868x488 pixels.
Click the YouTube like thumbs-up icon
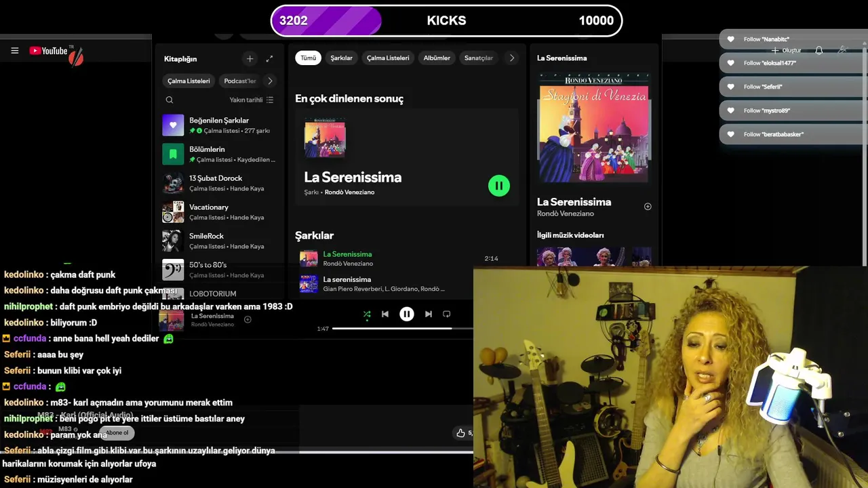click(x=461, y=432)
